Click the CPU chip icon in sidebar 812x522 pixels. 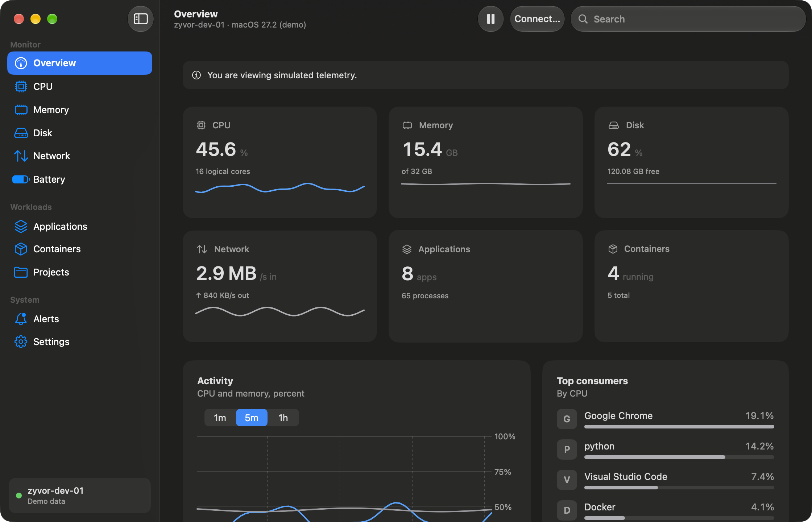pyautogui.click(x=21, y=86)
